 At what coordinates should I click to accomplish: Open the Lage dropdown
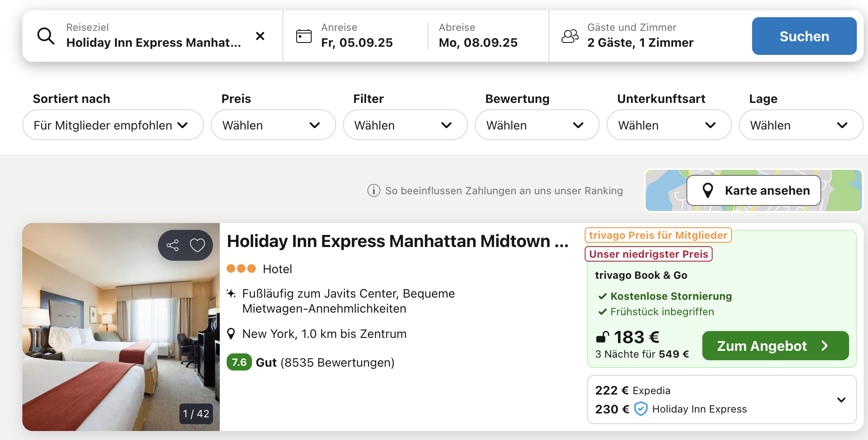coord(801,125)
